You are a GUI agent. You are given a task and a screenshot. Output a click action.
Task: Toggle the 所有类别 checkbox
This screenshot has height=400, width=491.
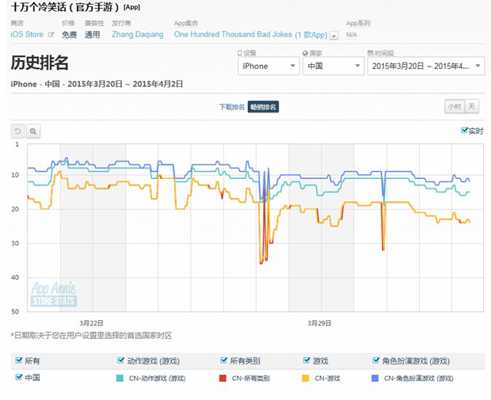click(x=224, y=360)
